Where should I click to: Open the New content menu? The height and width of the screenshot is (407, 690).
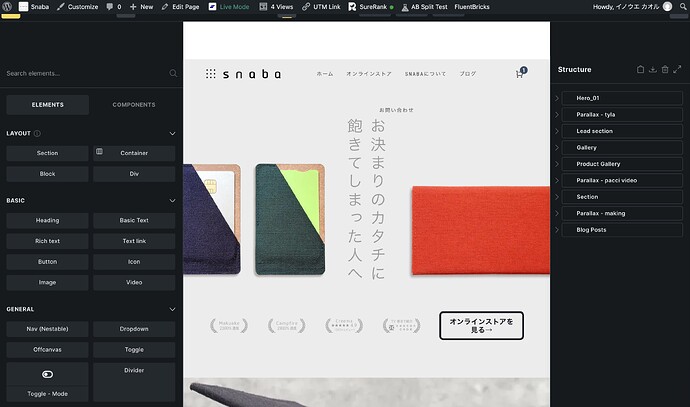point(141,7)
